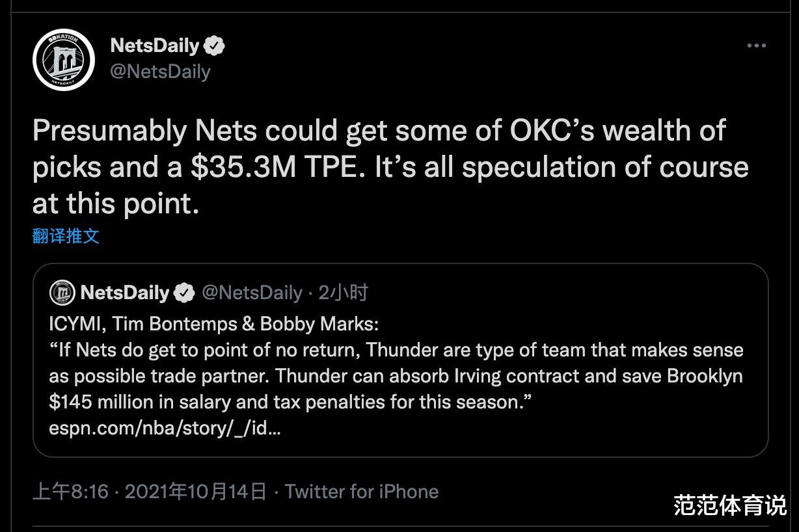
Task: Open the espn.com/nba/story link
Action: [165, 429]
